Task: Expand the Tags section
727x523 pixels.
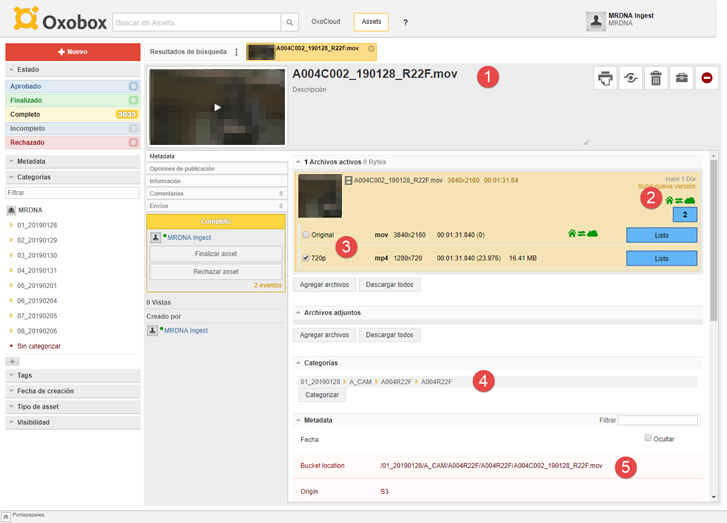Action: coord(73,376)
